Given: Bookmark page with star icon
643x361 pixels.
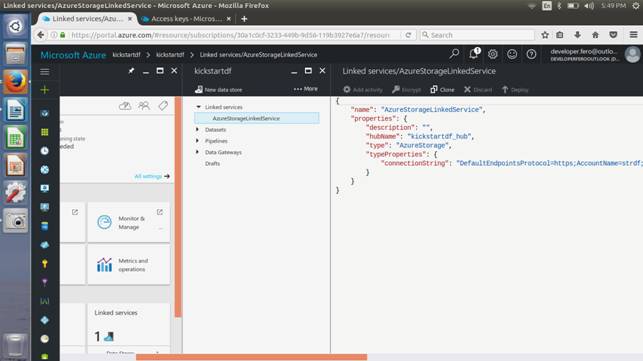Looking at the screenshot, I should click(545, 35).
